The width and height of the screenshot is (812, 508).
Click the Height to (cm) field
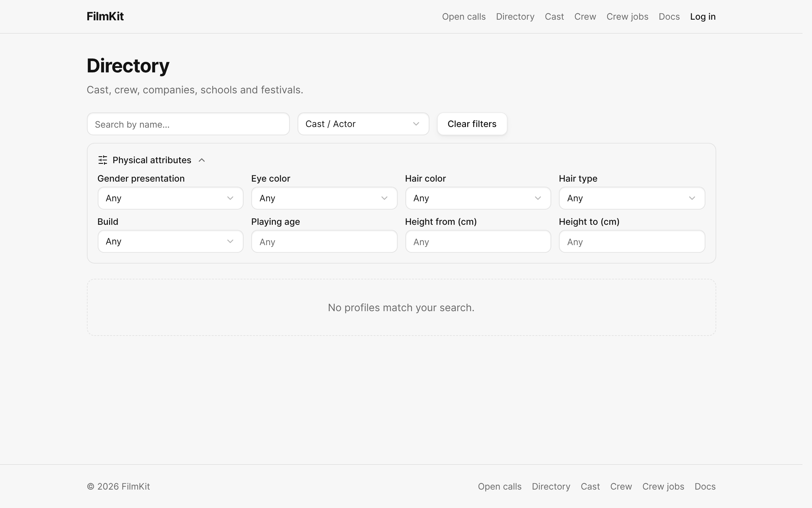[632, 241]
